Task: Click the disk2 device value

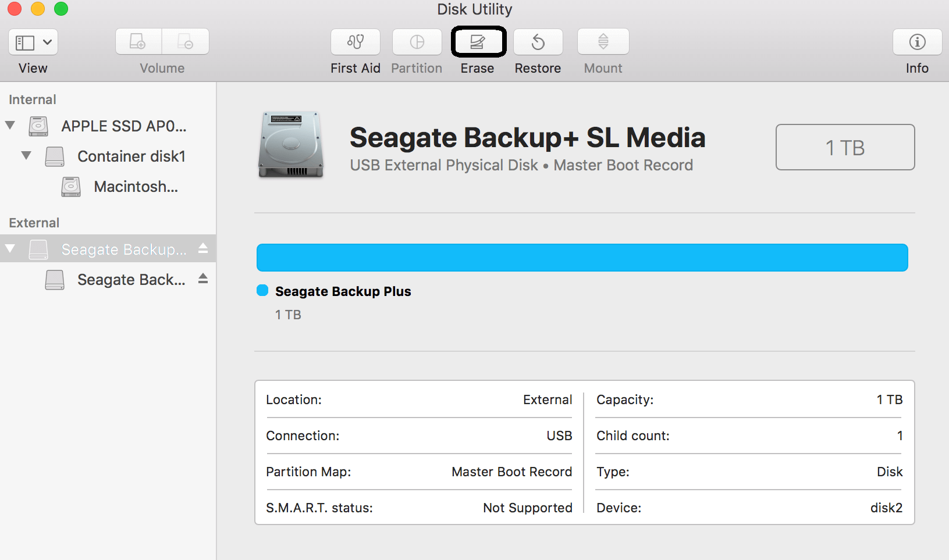Action: click(887, 508)
